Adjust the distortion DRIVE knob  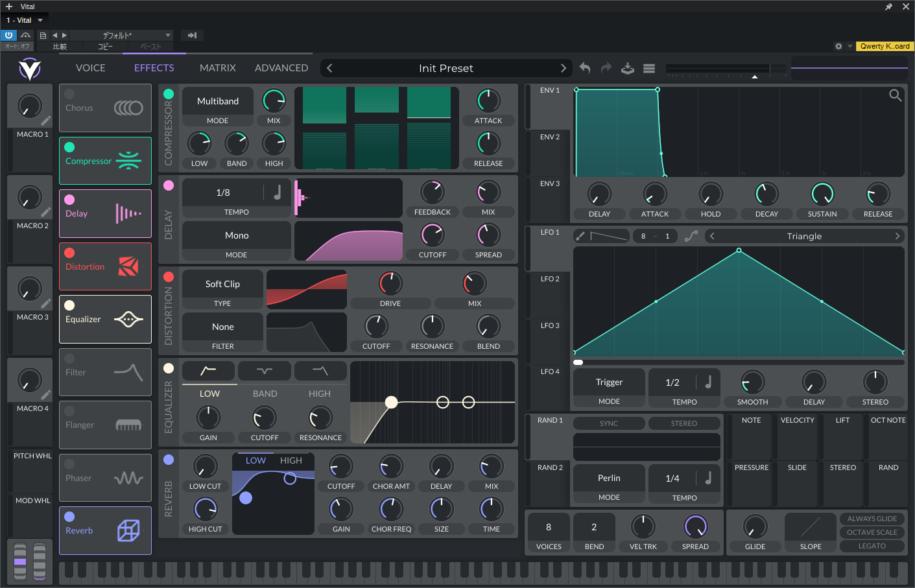click(390, 283)
